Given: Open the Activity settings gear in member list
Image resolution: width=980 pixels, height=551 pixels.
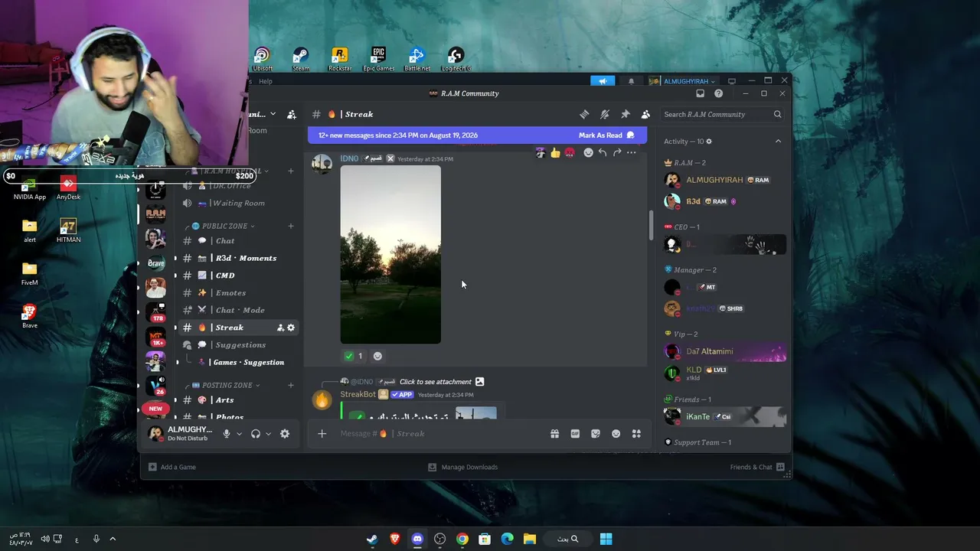Looking at the screenshot, I should (x=709, y=142).
